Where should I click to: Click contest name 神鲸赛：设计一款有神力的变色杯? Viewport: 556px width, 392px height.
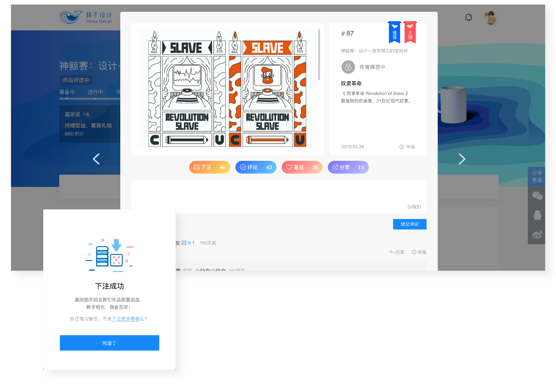(374, 51)
